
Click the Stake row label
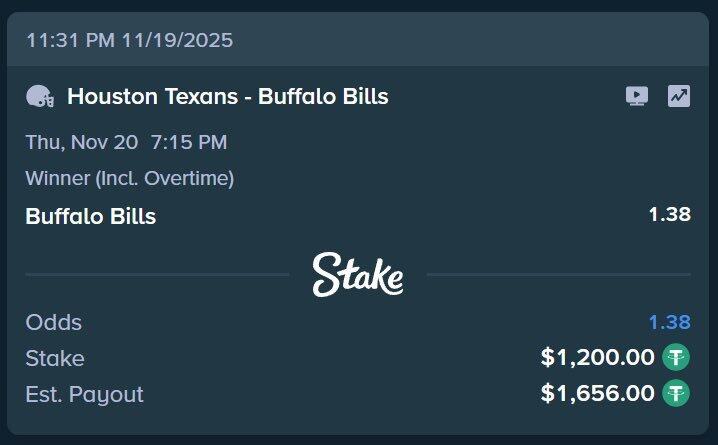55,358
